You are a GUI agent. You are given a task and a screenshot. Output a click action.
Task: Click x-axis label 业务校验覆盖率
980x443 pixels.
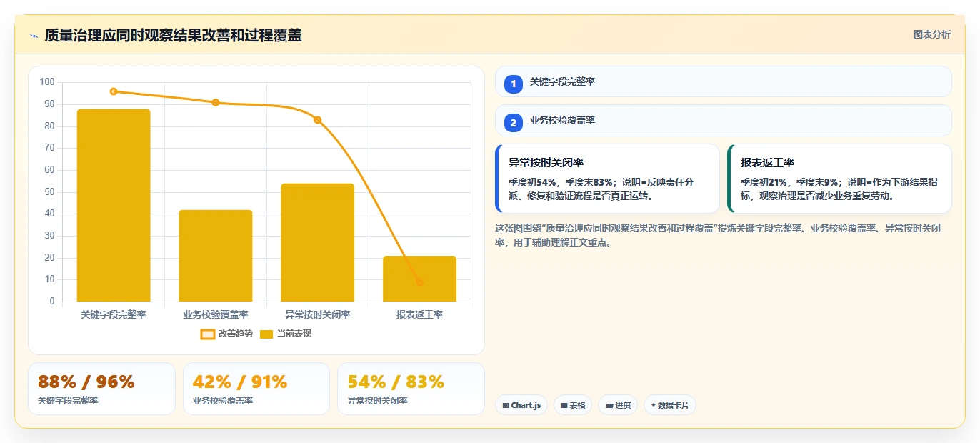click(x=216, y=314)
